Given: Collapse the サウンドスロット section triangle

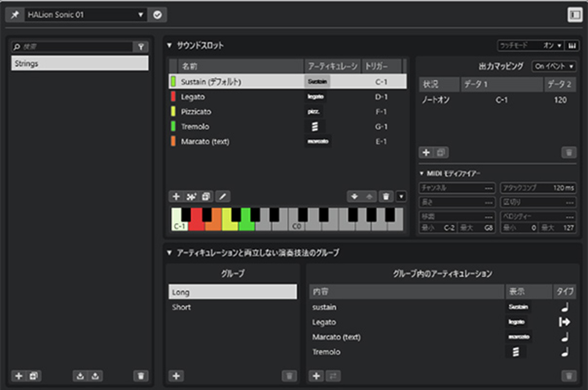Looking at the screenshot, I should pos(170,46).
